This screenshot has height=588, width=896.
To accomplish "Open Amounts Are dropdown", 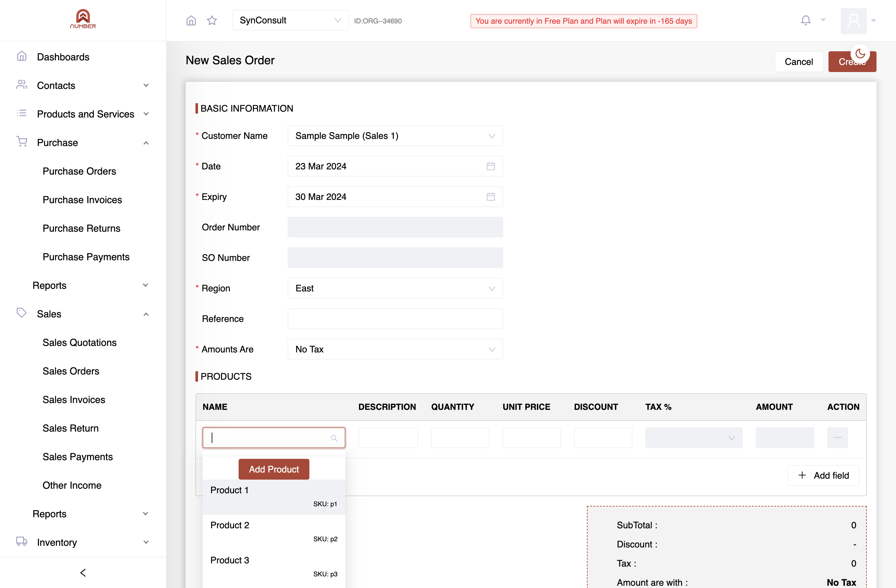I will point(395,349).
